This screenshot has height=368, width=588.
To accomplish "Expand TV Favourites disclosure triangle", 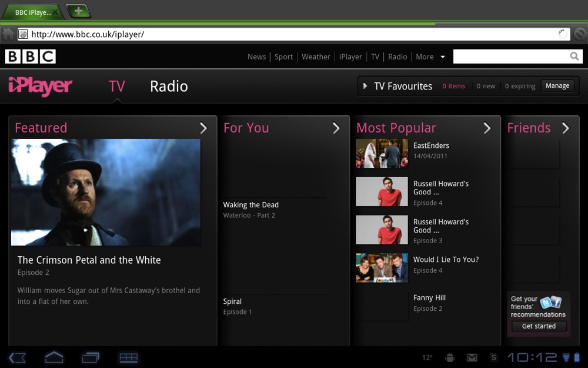I will (365, 86).
